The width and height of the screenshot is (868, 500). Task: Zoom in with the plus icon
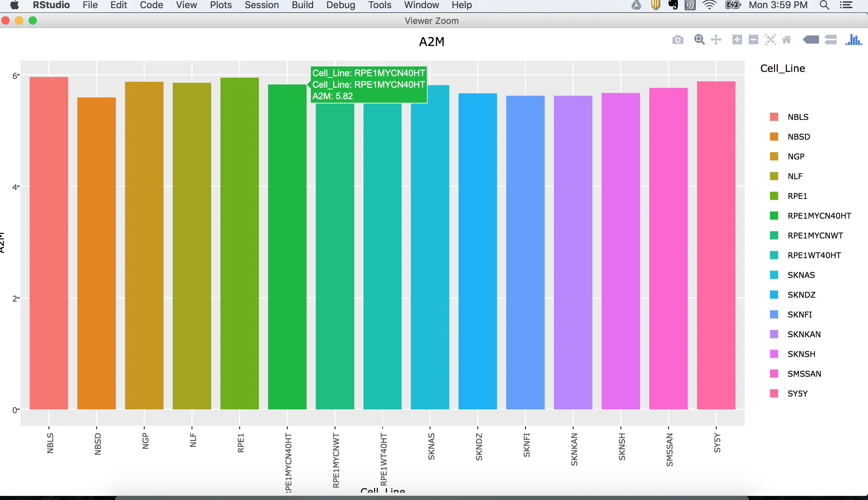coord(737,40)
